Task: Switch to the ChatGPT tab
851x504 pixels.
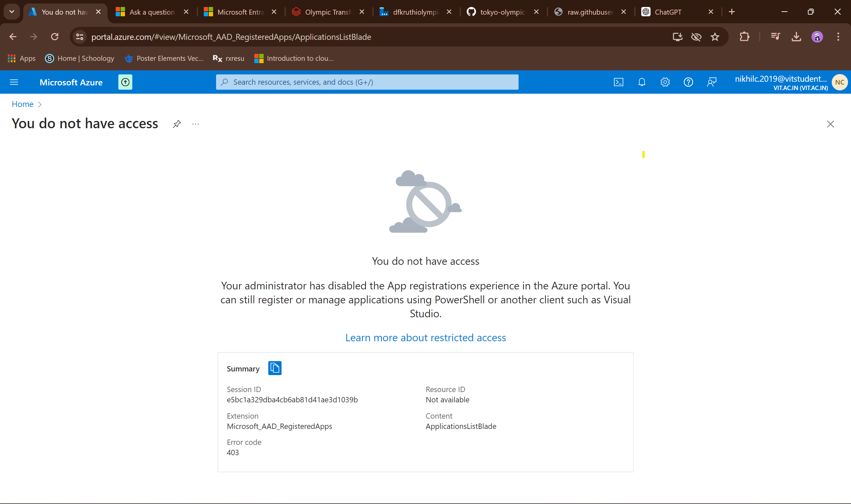Action: point(668,12)
